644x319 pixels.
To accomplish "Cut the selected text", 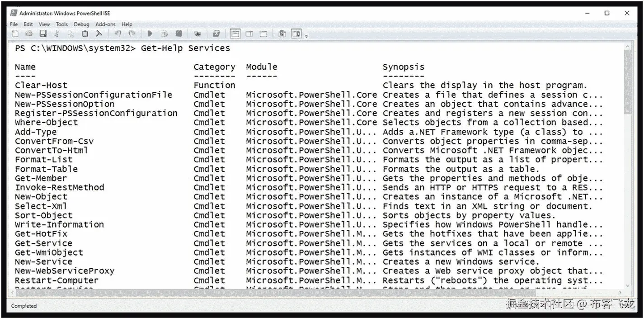I will point(56,33).
